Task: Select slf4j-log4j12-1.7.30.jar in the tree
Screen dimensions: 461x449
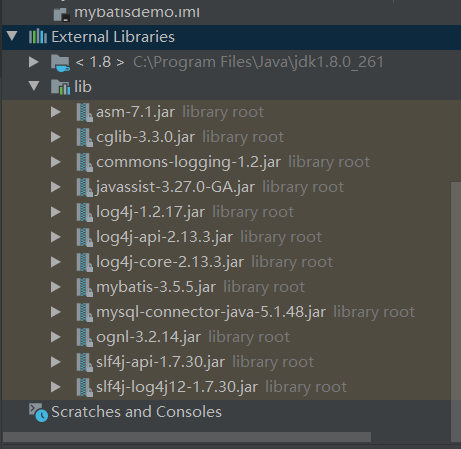Action: pyautogui.click(x=177, y=387)
